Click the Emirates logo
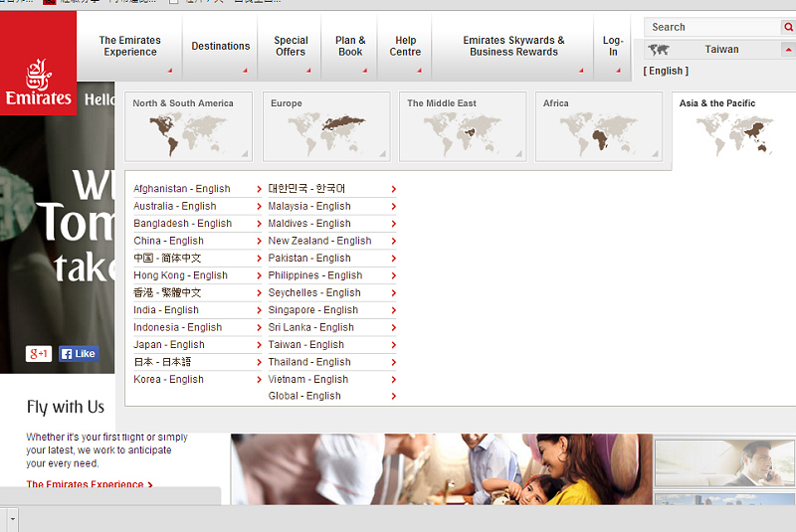 [38, 63]
